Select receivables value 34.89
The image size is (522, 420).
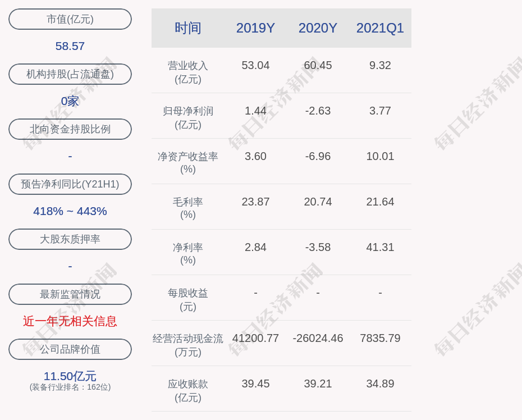[380, 384]
